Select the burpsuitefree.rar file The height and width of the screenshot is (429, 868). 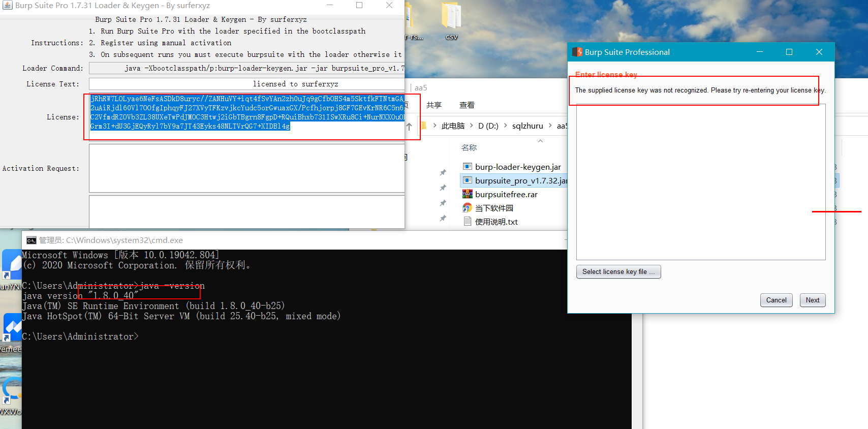click(x=506, y=194)
